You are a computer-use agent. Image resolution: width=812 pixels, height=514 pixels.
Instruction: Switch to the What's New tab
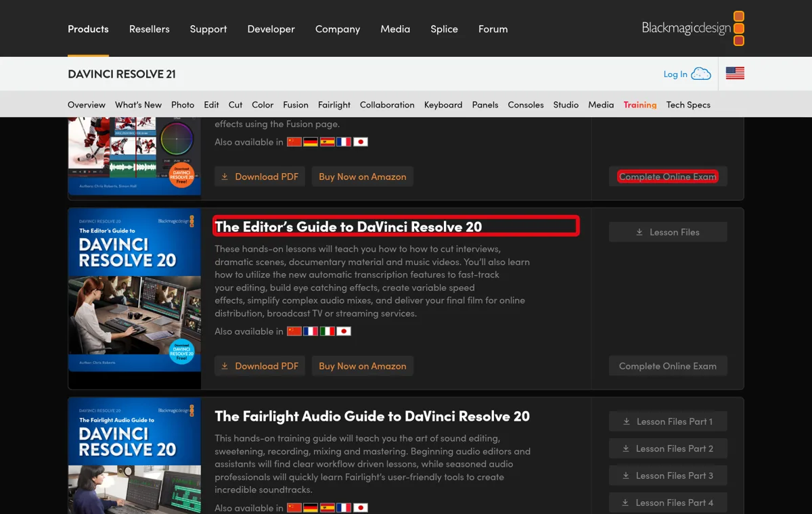[x=138, y=105]
